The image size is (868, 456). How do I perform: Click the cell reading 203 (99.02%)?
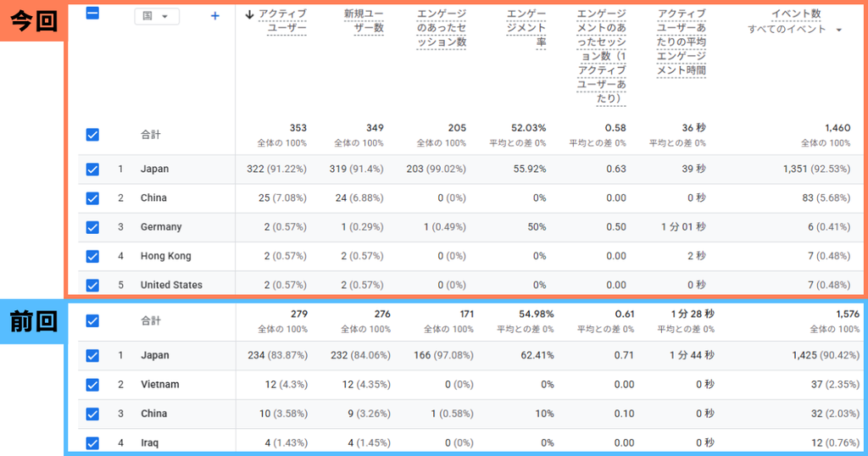tap(437, 169)
